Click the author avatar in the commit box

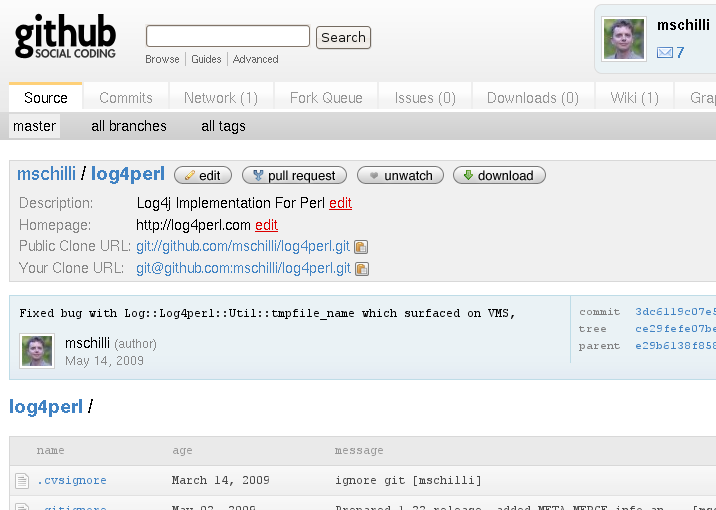pos(37,351)
